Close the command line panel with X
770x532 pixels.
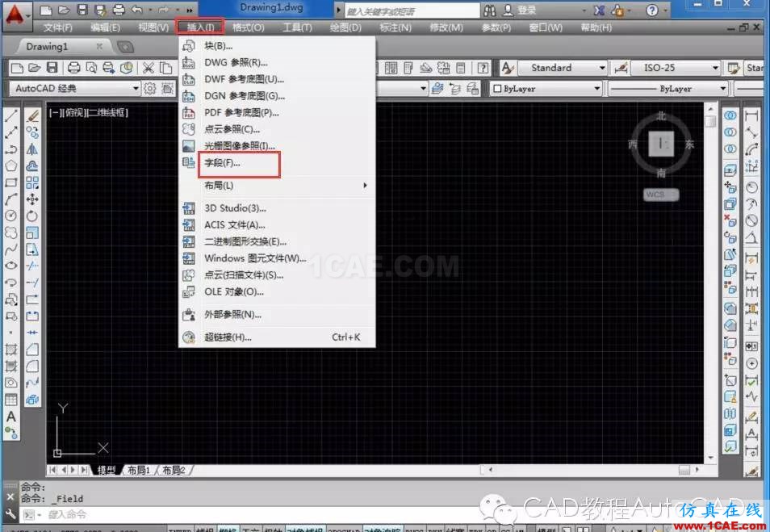coord(10,496)
